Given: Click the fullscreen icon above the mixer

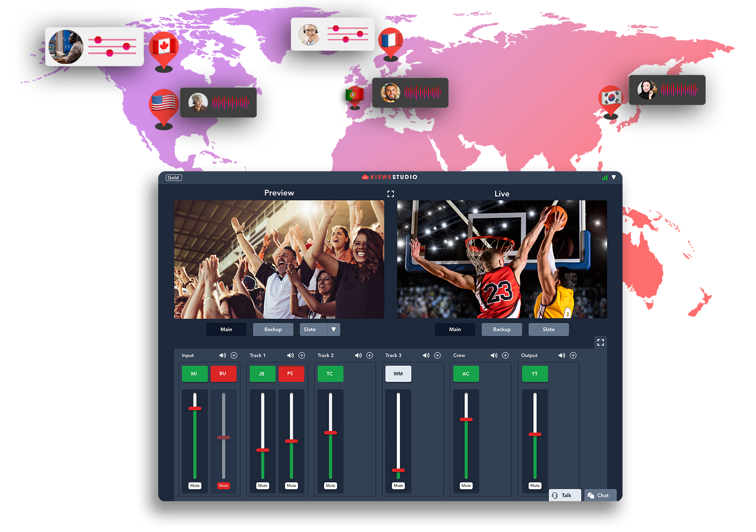Looking at the screenshot, I should [x=601, y=343].
